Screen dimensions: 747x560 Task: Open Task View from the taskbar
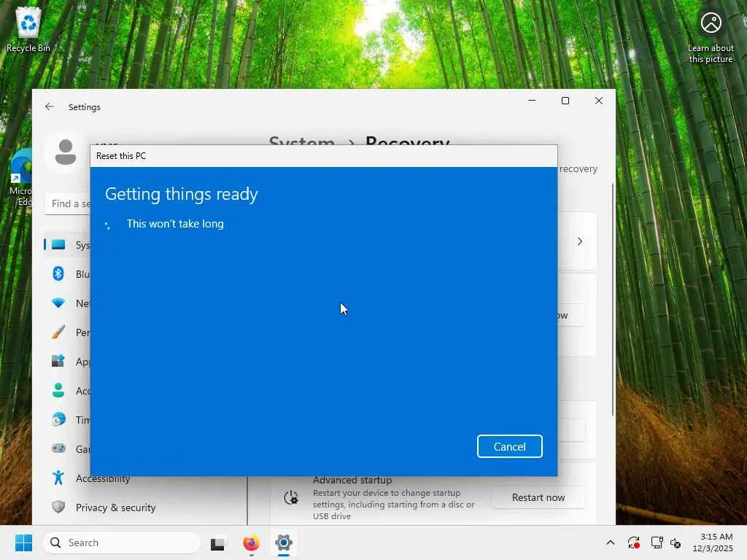click(217, 542)
